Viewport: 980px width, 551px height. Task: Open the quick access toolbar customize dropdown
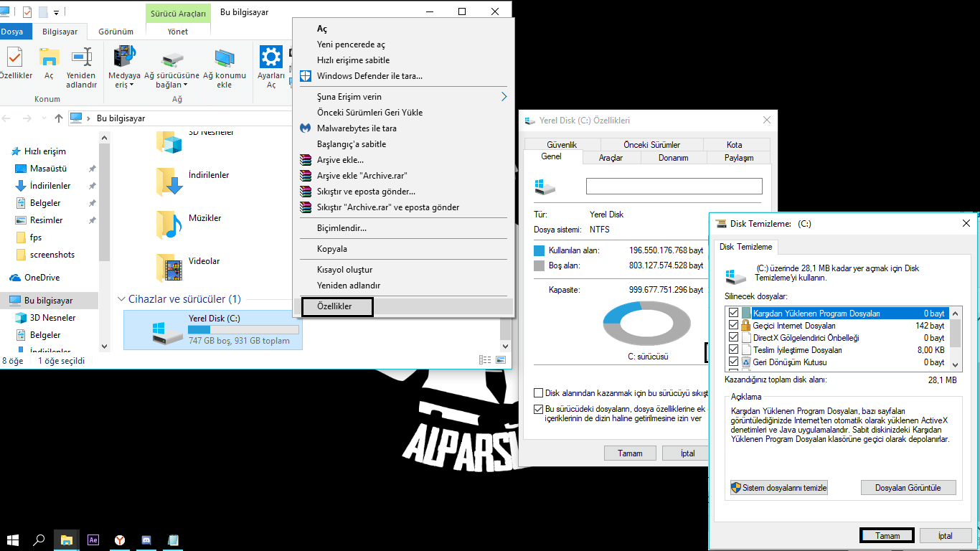click(x=57, y=12)
